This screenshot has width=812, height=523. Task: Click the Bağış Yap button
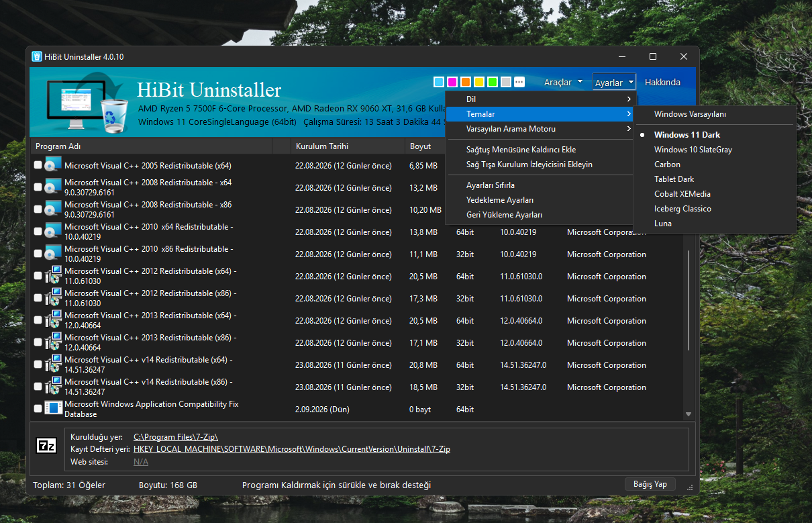[650, 484]
